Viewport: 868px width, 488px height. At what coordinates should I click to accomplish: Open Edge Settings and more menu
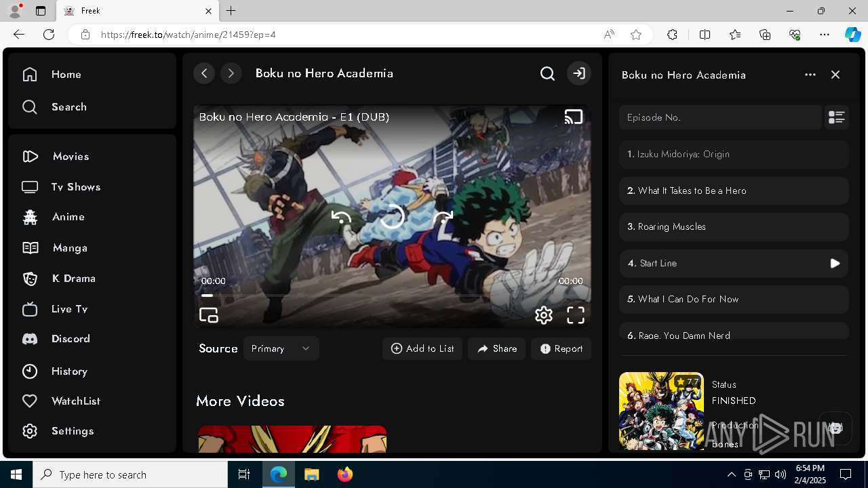(825, 35)
